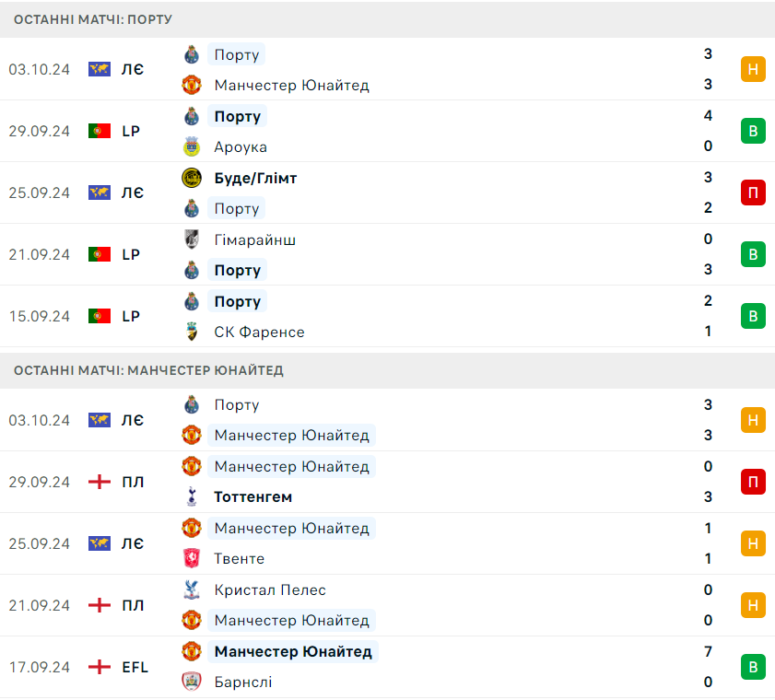Click the England flag beside EFL
Image resolution: width=775 pixels, height=700 pixels.
coord(100,667)
